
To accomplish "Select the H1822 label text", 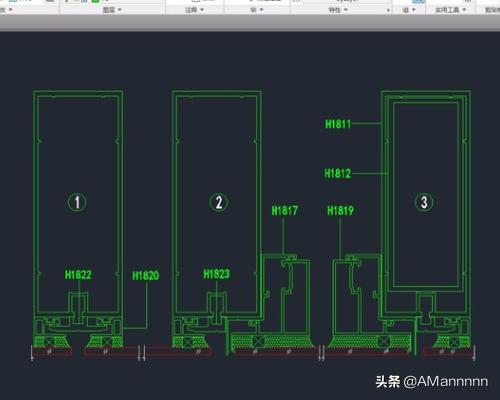I will [x=78, y=275].
